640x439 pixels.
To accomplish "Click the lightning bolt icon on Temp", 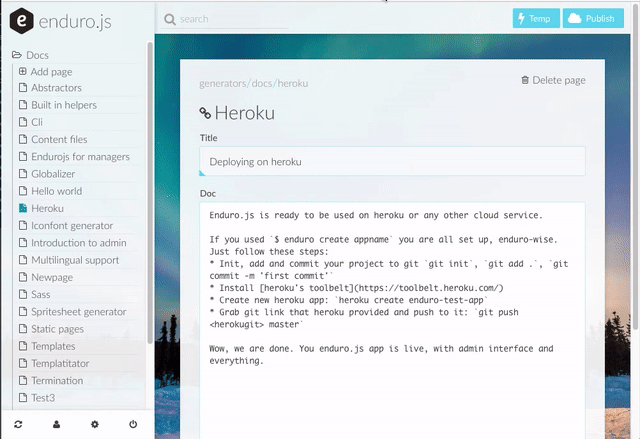I will (x=521, y=18).
